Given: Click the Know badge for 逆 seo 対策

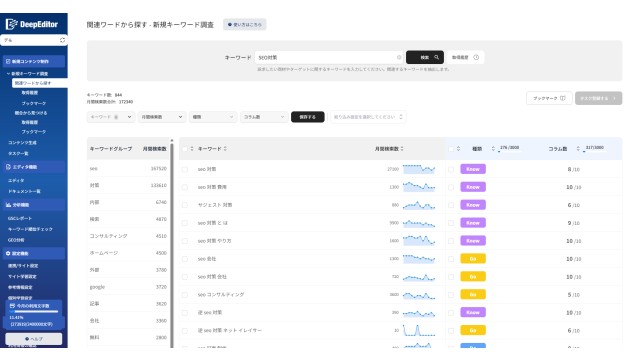Looking at the screenshot, I should [x=473, y=313].
